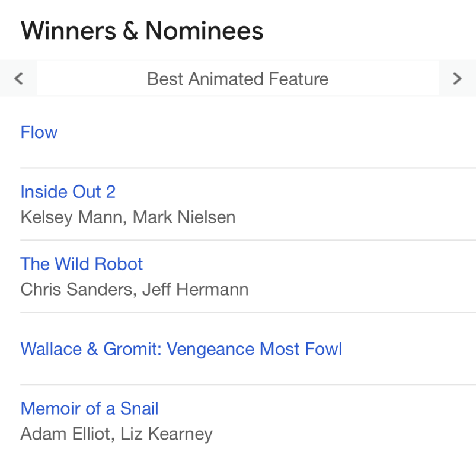Click the name Liz Kearney
The height and width of the screenshot is (455, 476).
pos(166,434)
